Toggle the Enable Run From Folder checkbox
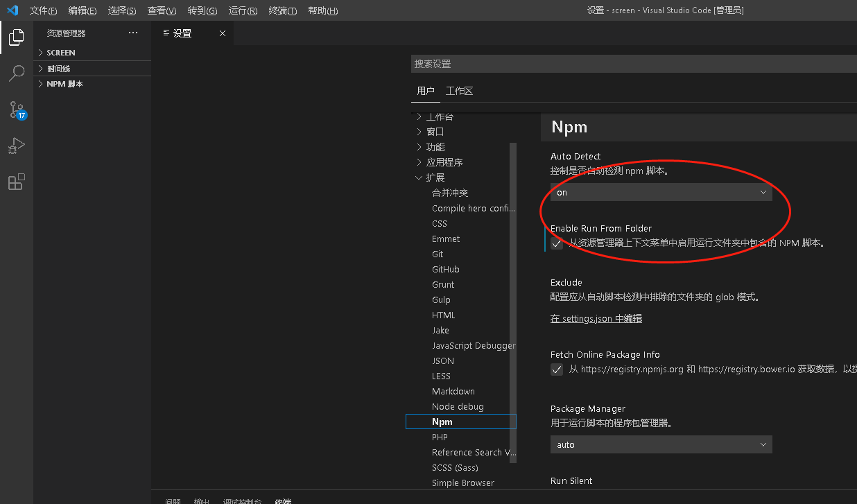Viewport: 857px width, 504px height. pyautogui.click(x=556, y=243)
